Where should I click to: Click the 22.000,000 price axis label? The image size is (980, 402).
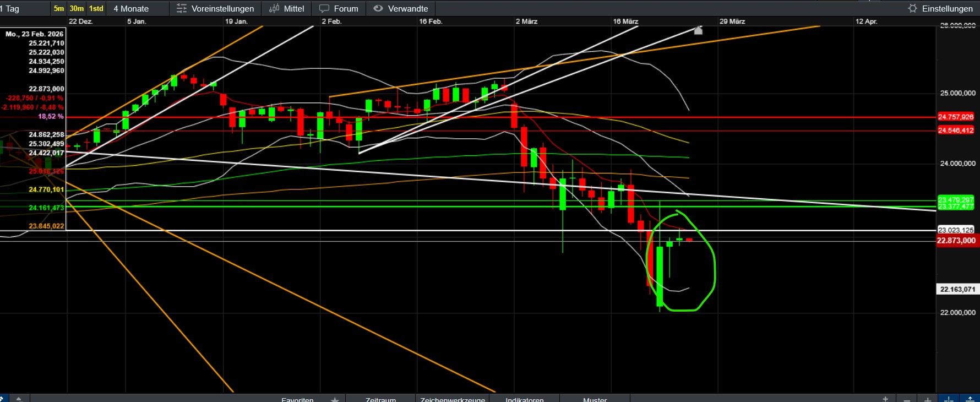(x=957, y=313)
